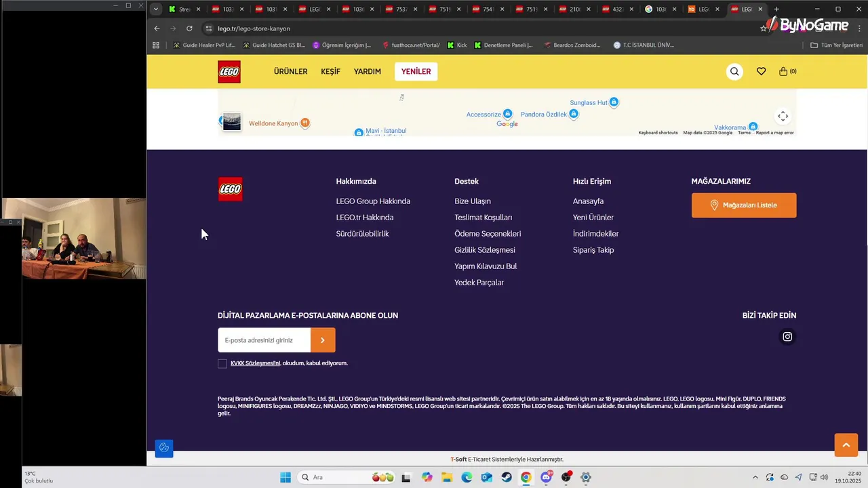Go back using the browser back arrow
This screenshot has height=488, width=868.
(157, 28)
